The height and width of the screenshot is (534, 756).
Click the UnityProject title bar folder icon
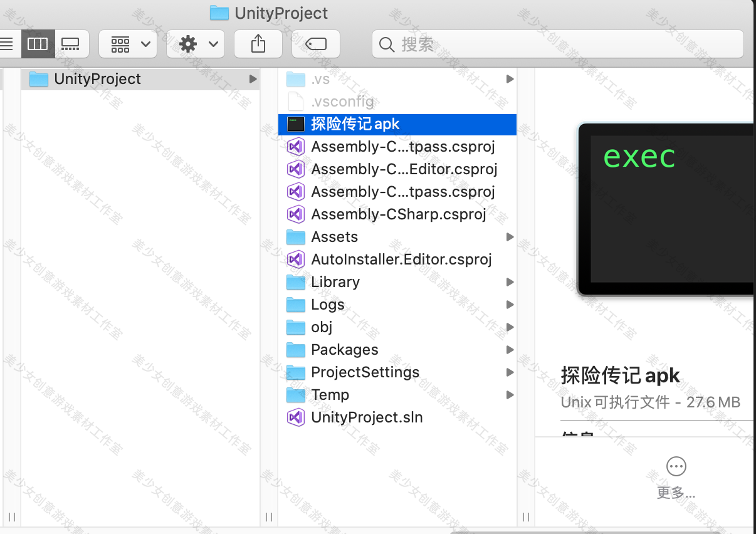(x=219, y=13)
